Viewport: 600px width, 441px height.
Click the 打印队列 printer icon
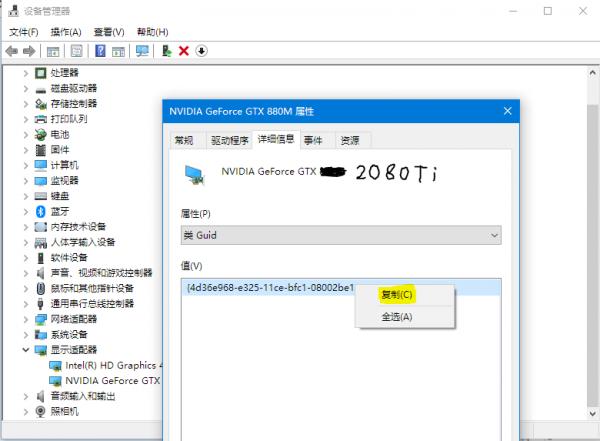[x=41, y=119]
